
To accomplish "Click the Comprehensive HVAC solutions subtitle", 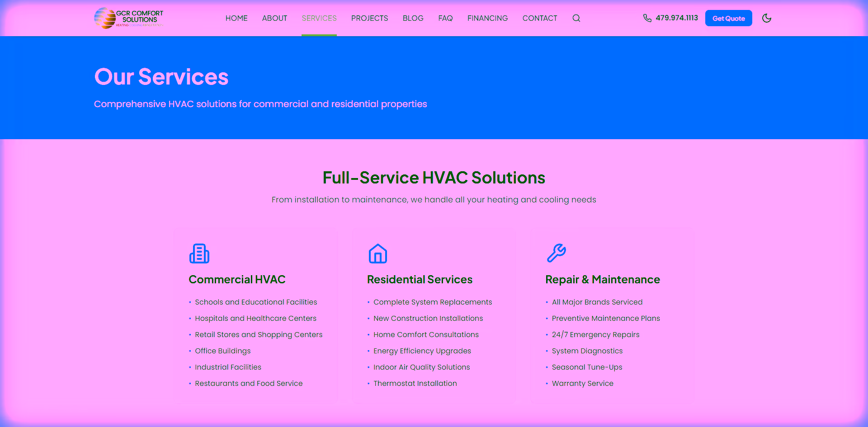I will point(260,104).
